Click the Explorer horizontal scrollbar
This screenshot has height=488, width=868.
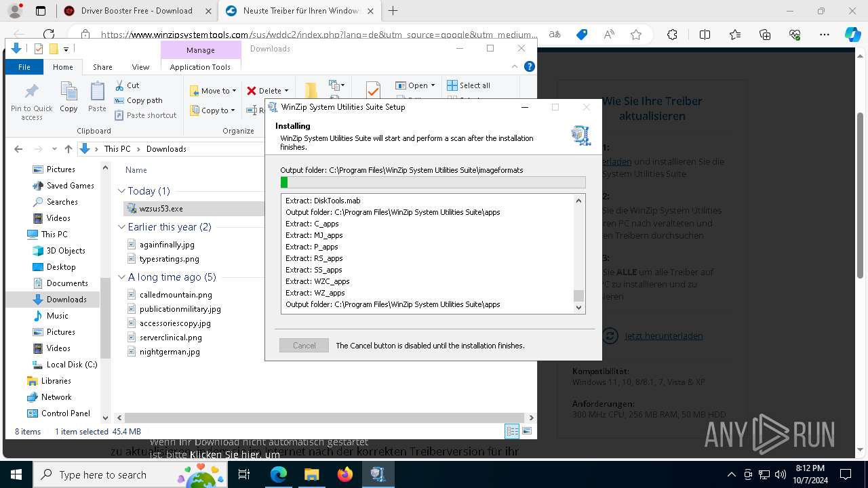324,418
